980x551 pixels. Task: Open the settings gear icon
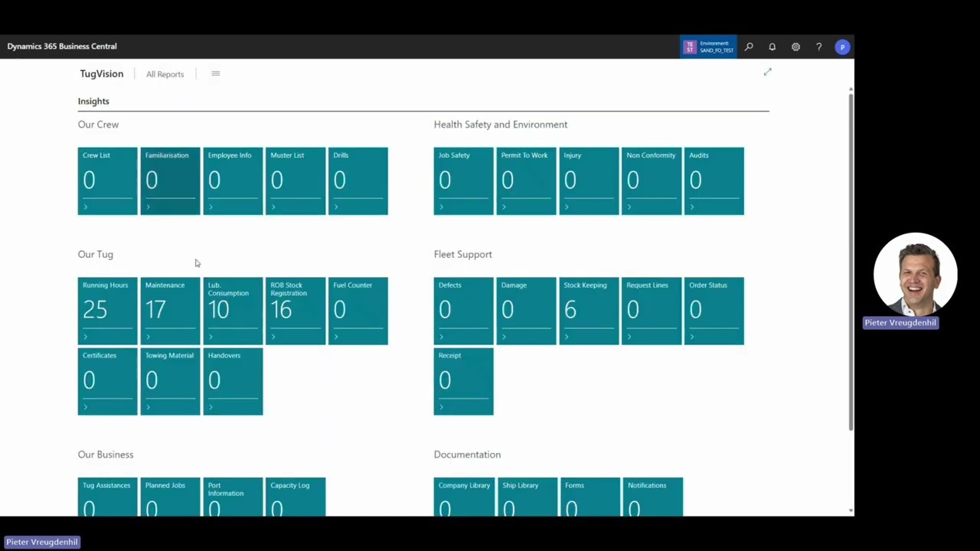tap(795, 47)
